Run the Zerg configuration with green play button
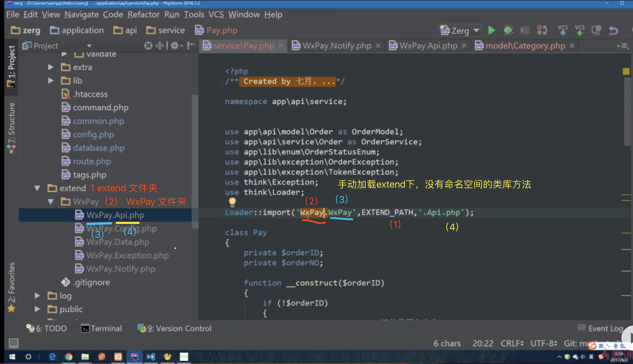This screenshot has height=364, width=633. [x=491, y=30]
